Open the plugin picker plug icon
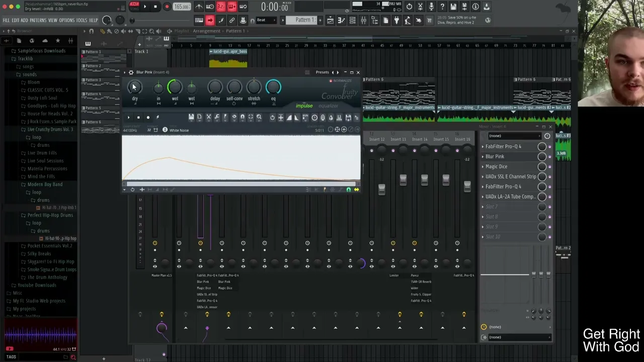644x362 pixels. (x=396, y=20)
